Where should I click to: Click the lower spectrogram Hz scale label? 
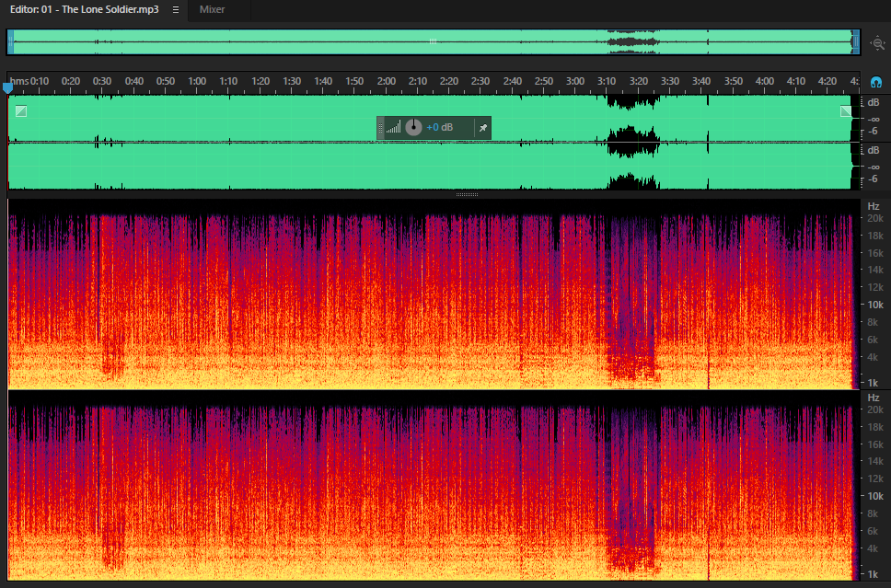coord(874,398)
